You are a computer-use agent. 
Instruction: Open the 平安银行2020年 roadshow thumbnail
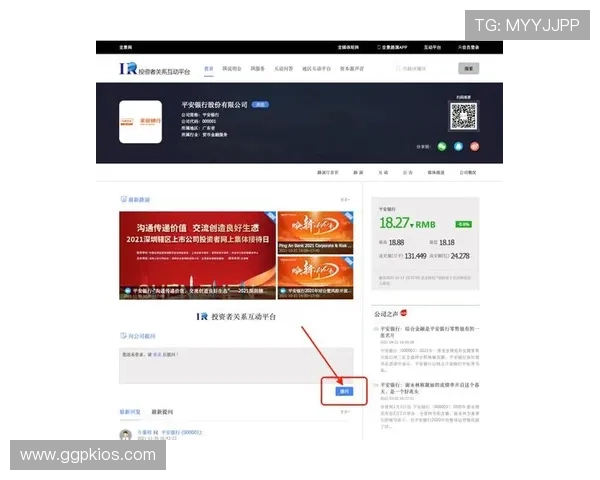pos(315,278)
